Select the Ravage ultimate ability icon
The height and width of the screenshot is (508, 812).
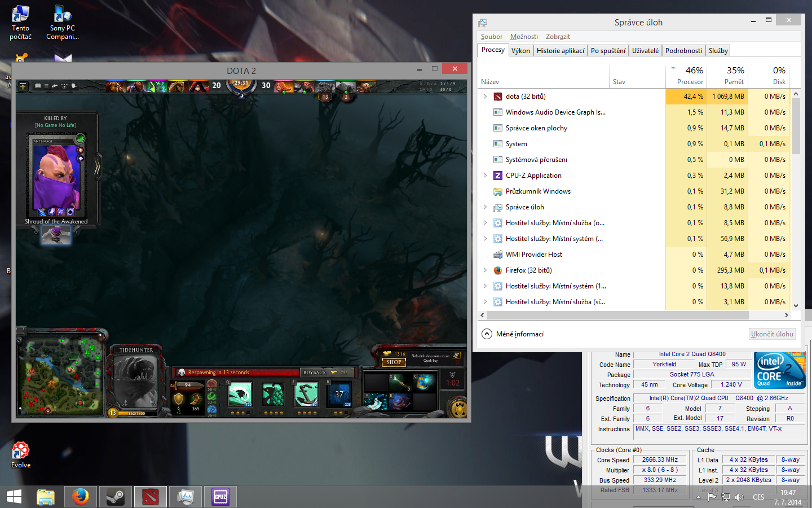pos(339,394)
